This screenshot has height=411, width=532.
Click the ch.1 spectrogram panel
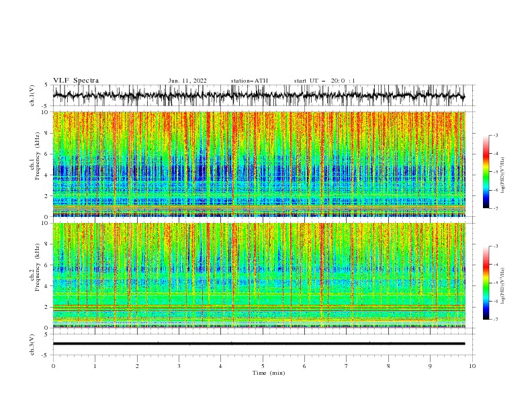(x=259, y=164)
